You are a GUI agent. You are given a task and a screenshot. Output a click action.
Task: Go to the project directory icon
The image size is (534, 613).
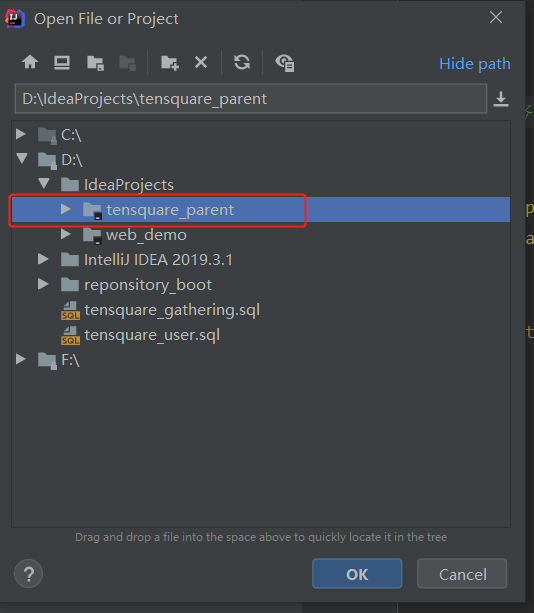[95, 63]
